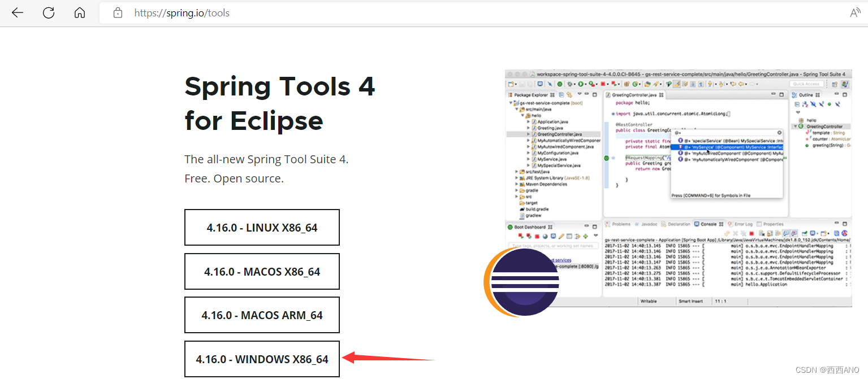
Task: Download the 4.16.0 Windows X86_64 build
Action: click(x=262, y=359)
